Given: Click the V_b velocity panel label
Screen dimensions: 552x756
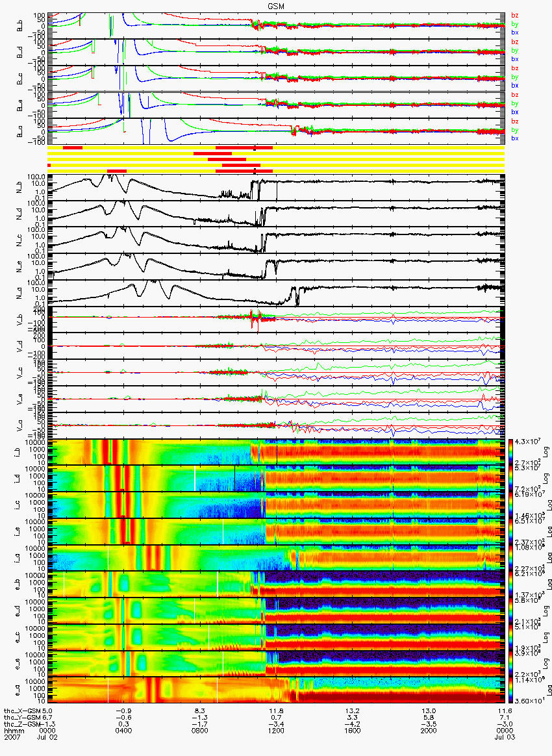Looking at the screenshot, I should (x=20, y=319).
